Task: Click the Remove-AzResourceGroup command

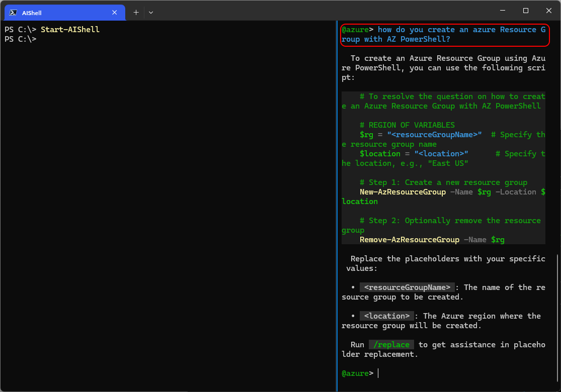Action: (x=410, y=239)
